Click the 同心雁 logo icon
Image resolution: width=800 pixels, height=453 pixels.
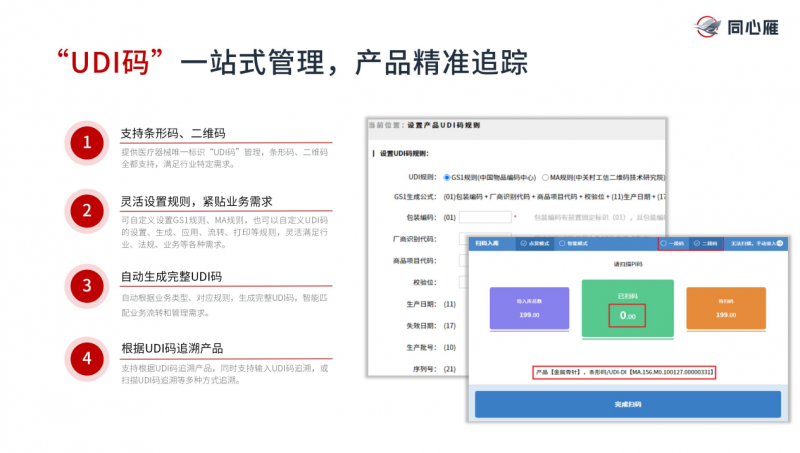(707, 26)
